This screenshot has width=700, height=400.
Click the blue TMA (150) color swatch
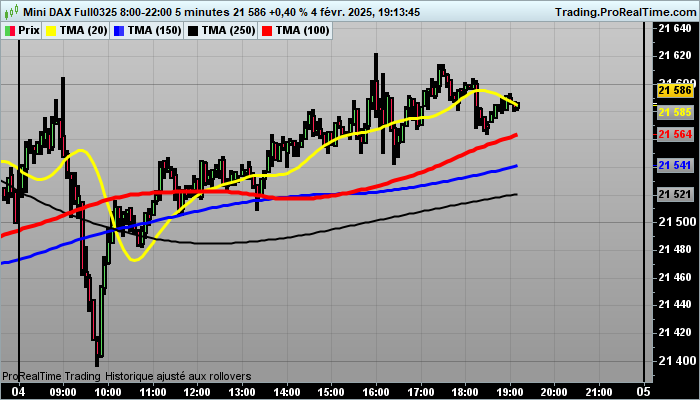118,31
